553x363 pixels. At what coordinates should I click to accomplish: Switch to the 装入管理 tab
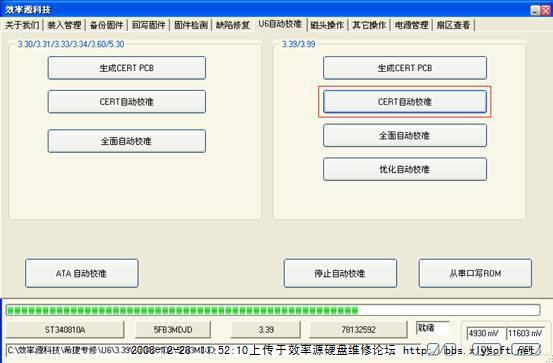coord(64,25)
